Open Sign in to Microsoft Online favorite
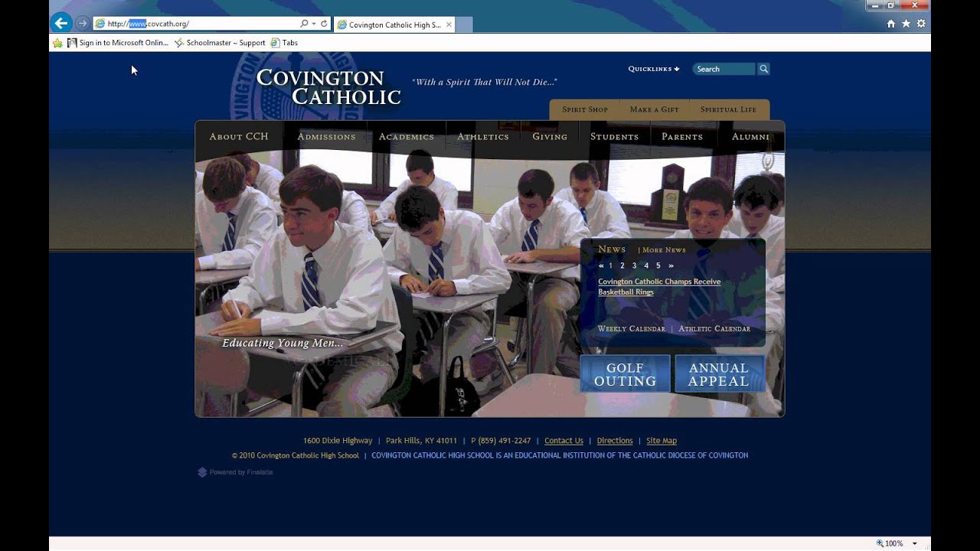 click(x=118, y=43)
